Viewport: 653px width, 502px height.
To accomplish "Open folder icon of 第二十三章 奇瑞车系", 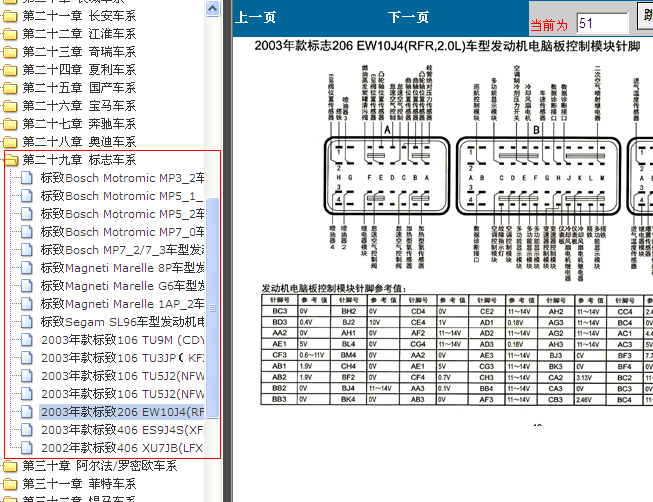I will point(10,52).
